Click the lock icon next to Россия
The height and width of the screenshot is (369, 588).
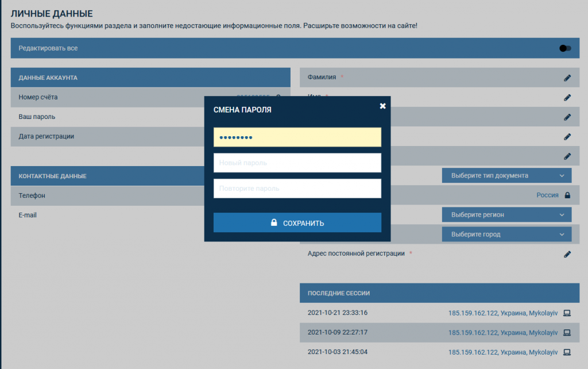[x=568, y=195]
